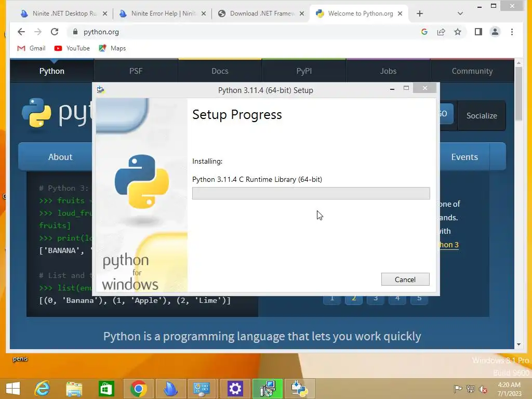Click the Python setup progress bar

(x=311, y=193)
